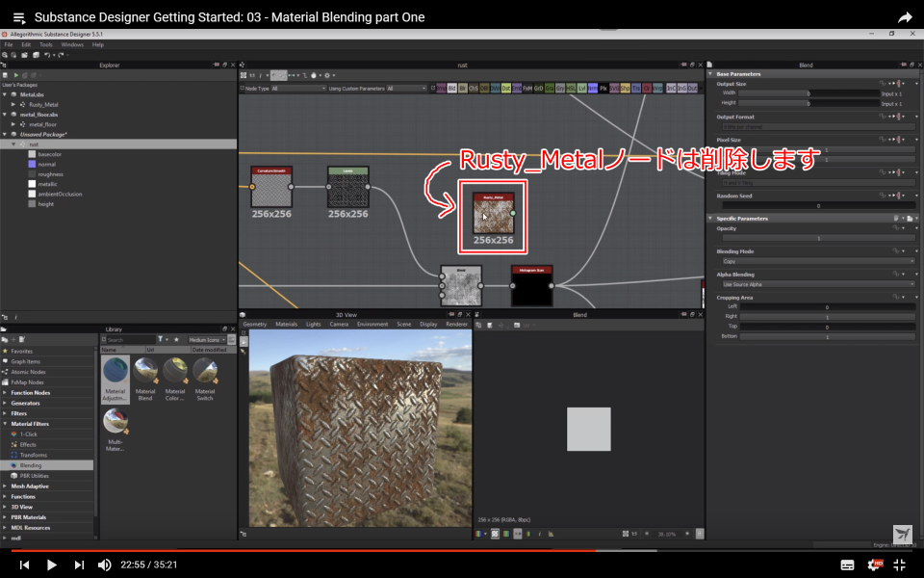
Task: Toggle YouTube subtitles button
Action: [x=847, y=565]
